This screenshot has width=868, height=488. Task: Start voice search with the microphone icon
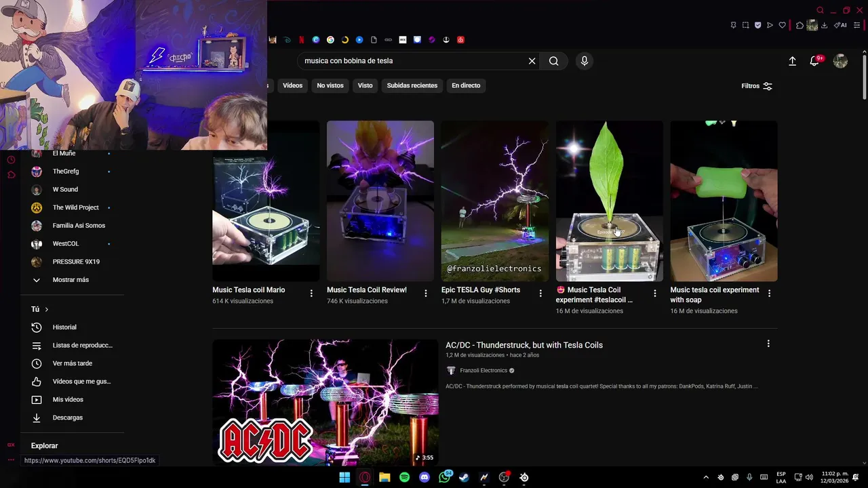coord(585,61)
